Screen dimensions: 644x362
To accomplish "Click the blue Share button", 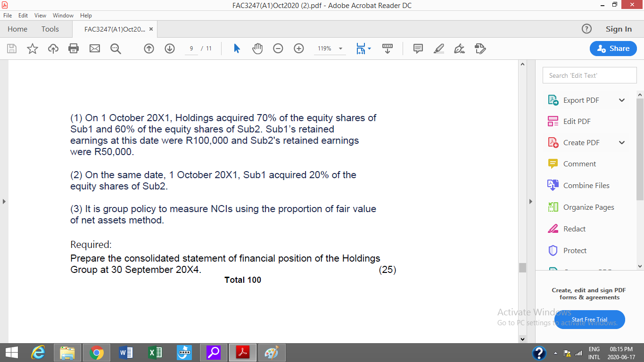I will click(x=613, y=49).
